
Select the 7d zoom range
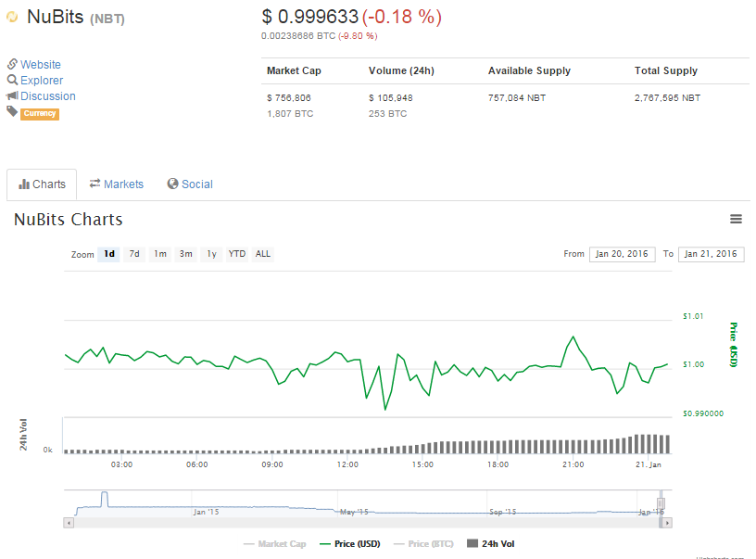(x=134, y=254)
